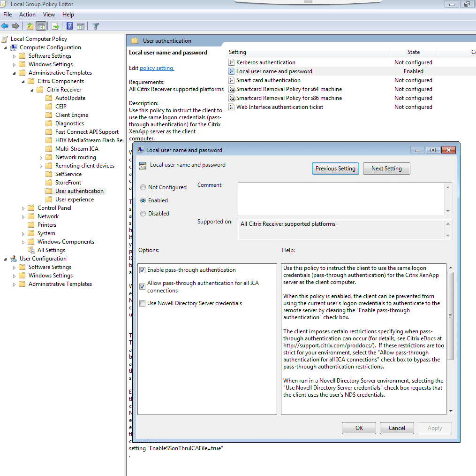Image resolution: width=476 pixels, height=476 pixels.
Task: Collapse the Citrix Components node
Action: [23, 82]
